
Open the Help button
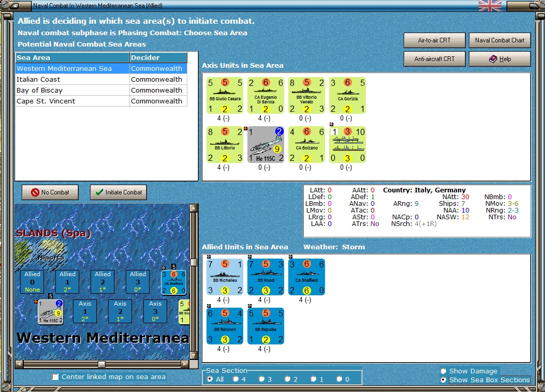click(500, 59)
